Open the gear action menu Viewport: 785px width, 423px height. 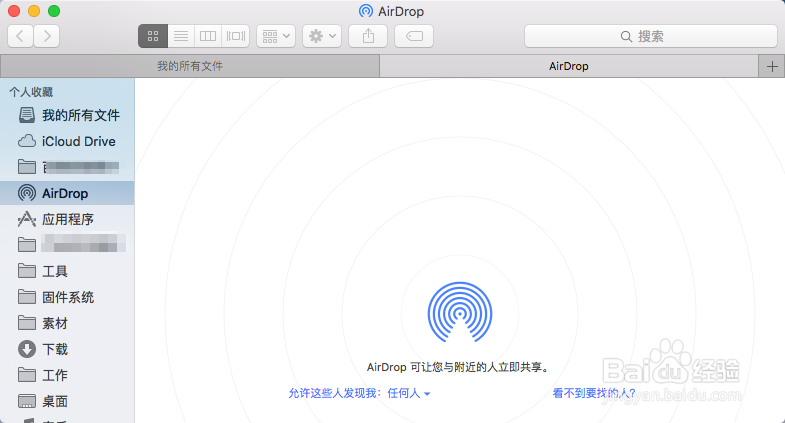(322, 36)
